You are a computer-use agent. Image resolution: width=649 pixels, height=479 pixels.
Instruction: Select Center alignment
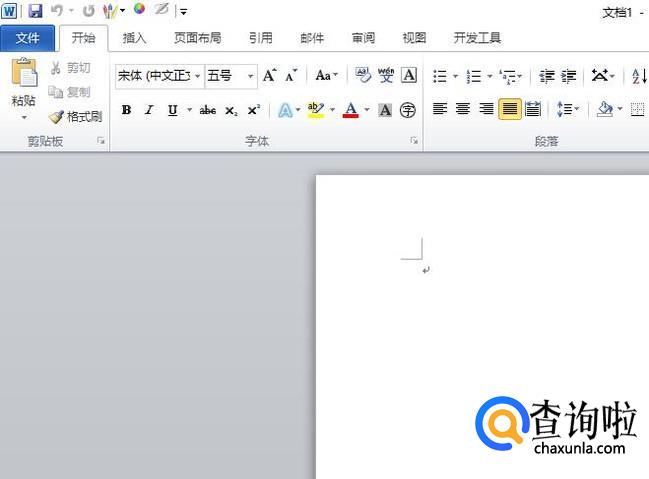click(x=463, y=110)
